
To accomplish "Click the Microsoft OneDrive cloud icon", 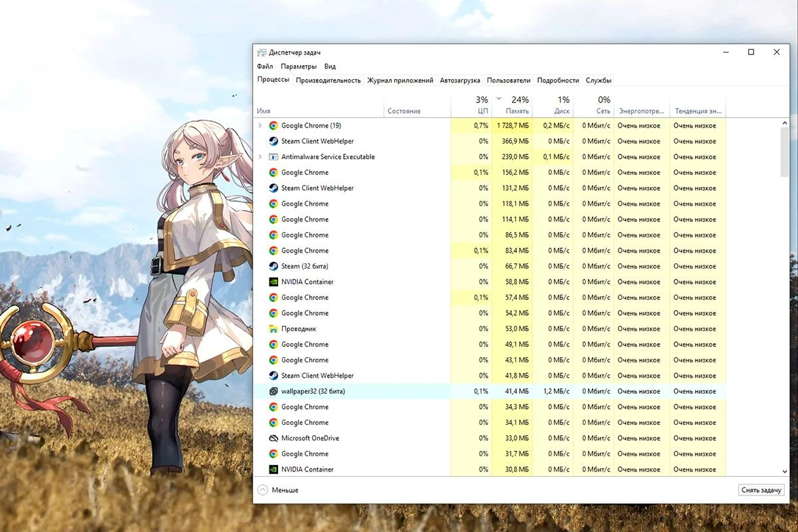I will [273, 438].
